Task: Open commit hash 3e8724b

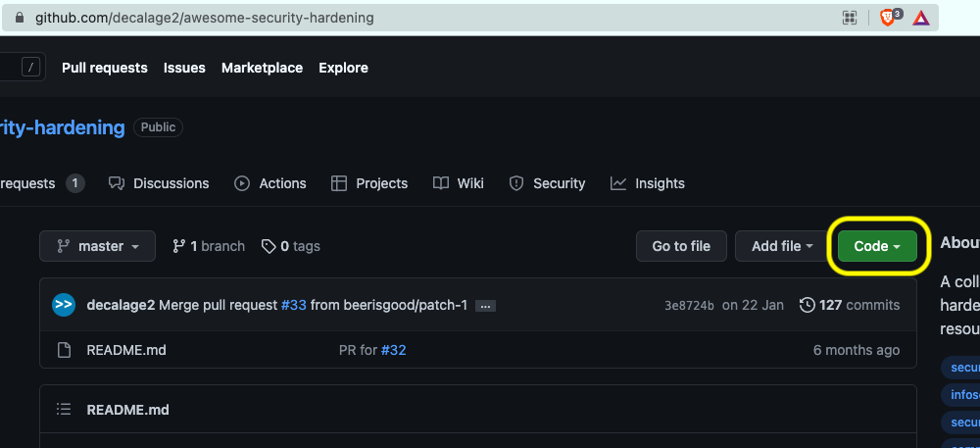Action: click(689, 306)
